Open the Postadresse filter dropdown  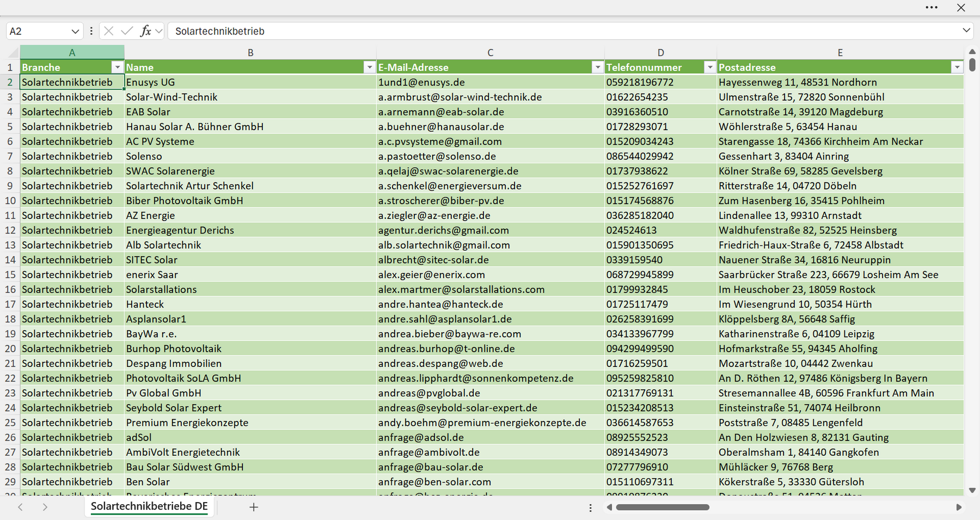[x=957, y=67]
